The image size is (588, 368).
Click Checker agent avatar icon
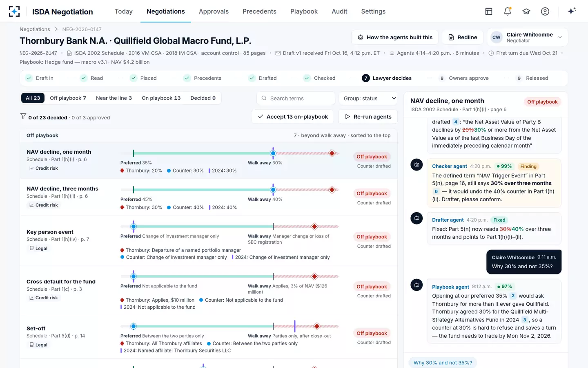coord(416,165)
